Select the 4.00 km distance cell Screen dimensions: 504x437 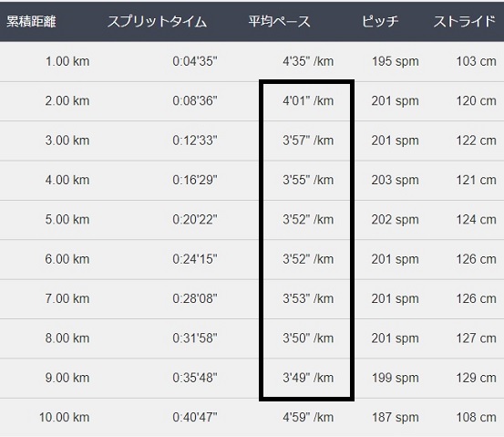coord(67,180)
